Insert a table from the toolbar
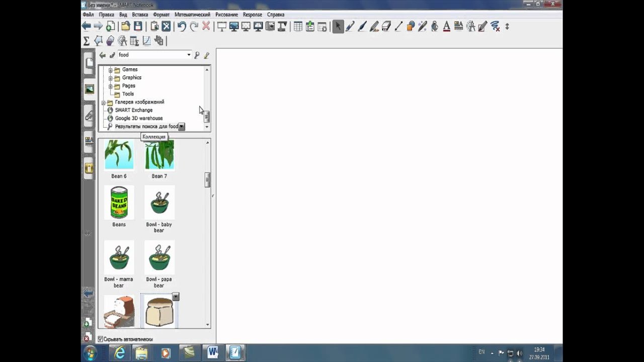The height and width of the screenshot is (362, 644). tap(298, 27)
